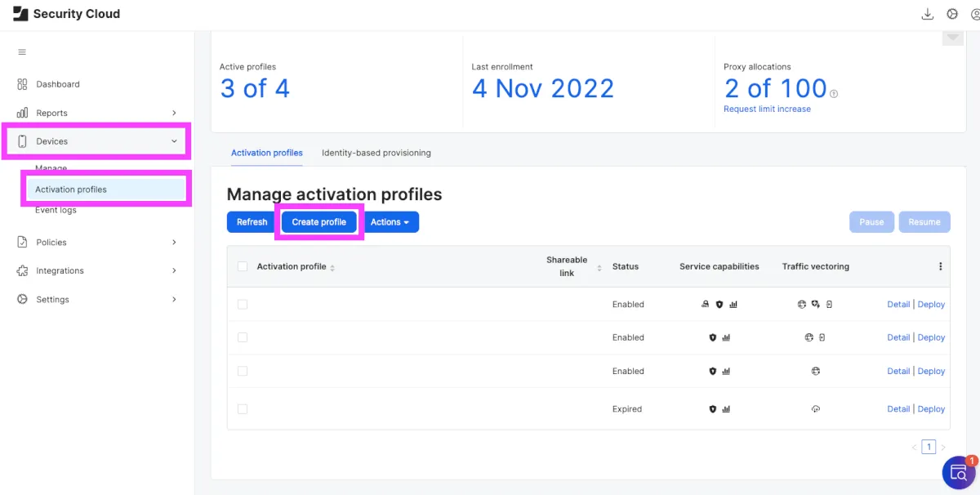
Task: Open Event logs in Devices submenu
Action: (56, 211)
